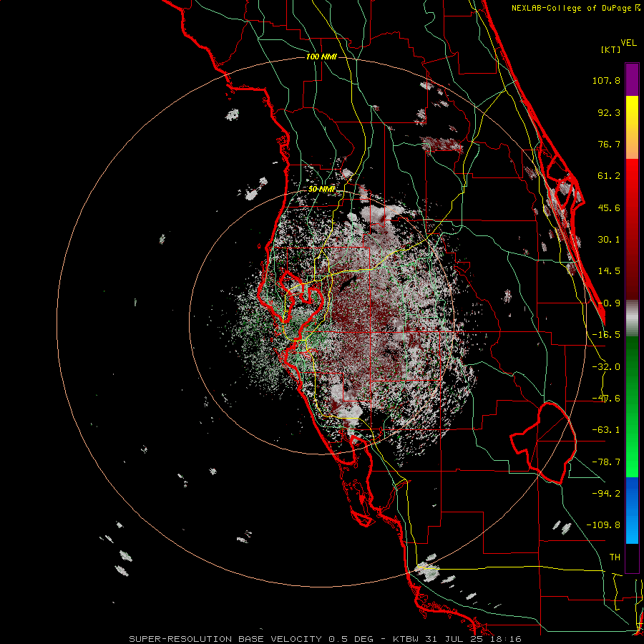
Task: Pick the red segment of velocity color bar
Action: tap(632, 229)
